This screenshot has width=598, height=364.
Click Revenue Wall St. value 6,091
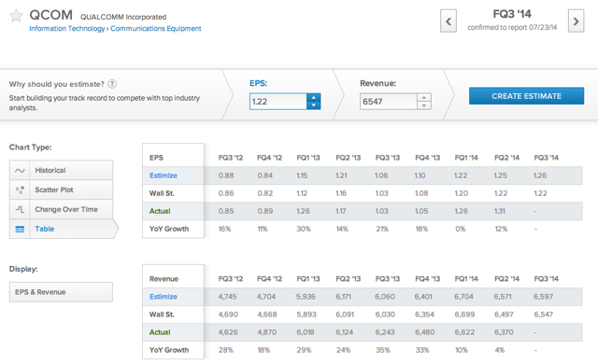coord(345,315)
